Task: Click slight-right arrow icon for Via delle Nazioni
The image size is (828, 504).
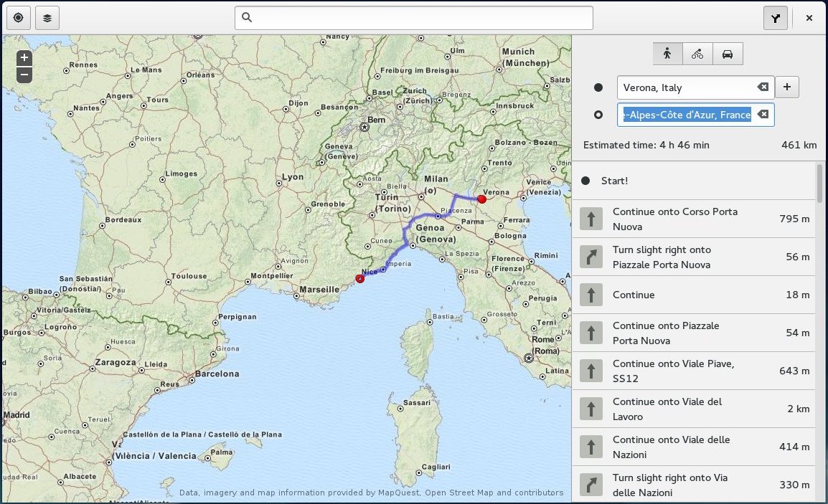Action: click(x=591, y=485)
